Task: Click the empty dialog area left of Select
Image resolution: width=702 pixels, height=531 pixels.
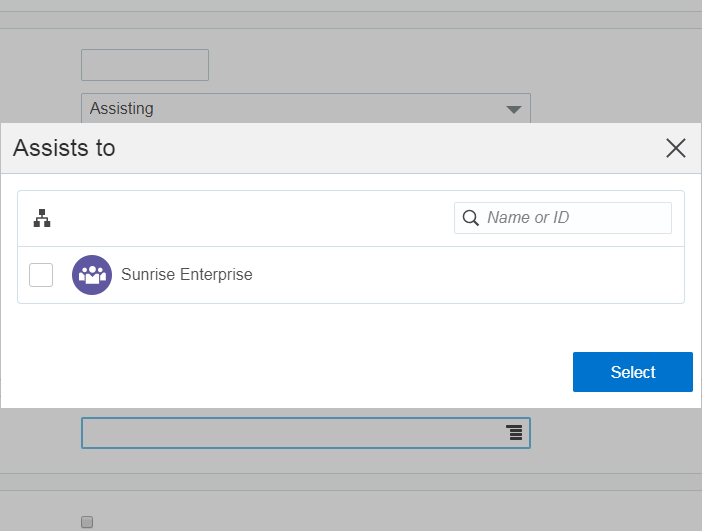Action: click(x=300, y=372)
